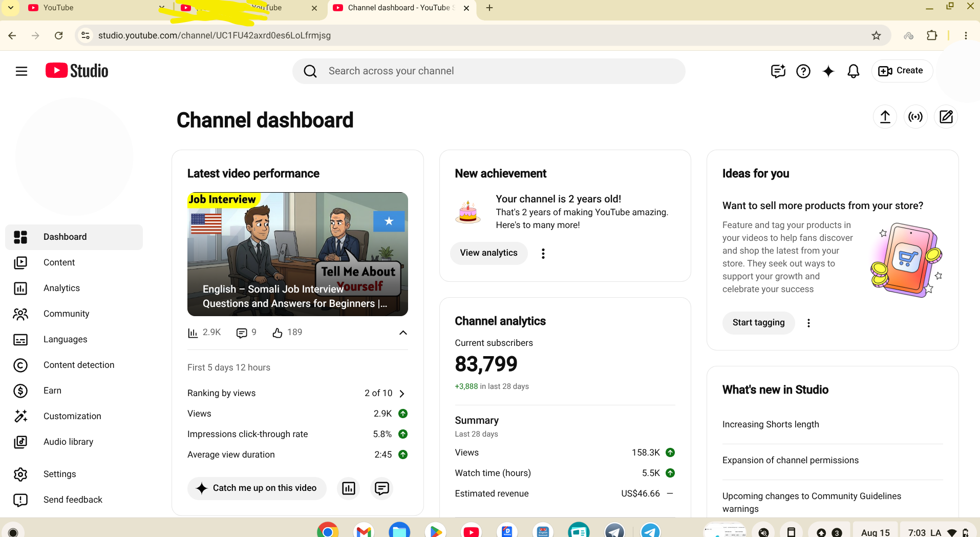Image resolution: width=980 pixels, height=537 pixels.
Task: Go to Dashboard in the sidebar
Action: click(74, 237)
